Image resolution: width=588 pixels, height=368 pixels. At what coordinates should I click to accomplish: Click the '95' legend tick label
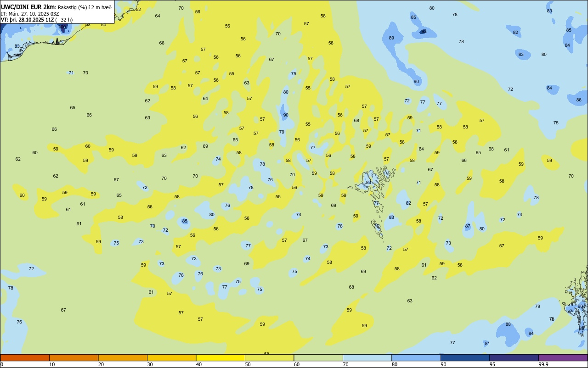click(x=492, y=364)
